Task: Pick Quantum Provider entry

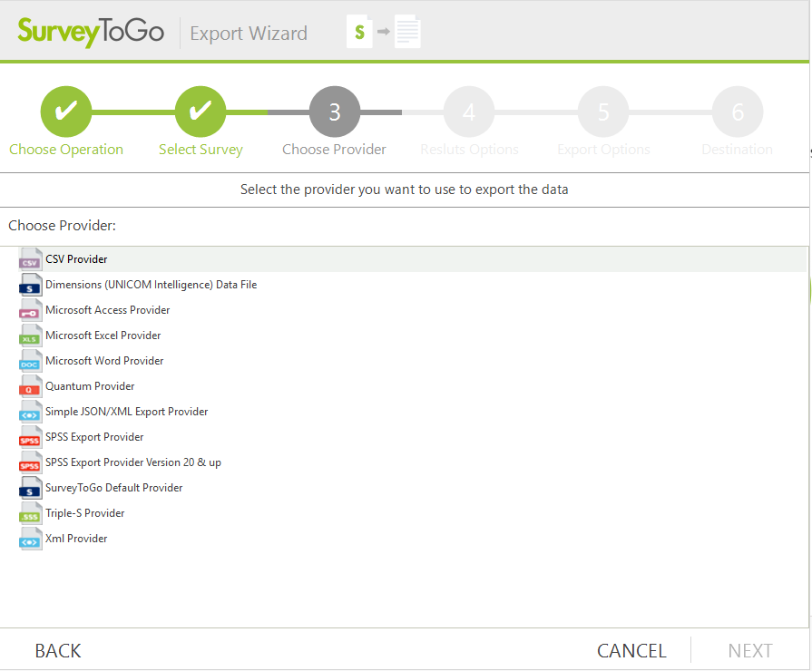Action: click(90, 386)
